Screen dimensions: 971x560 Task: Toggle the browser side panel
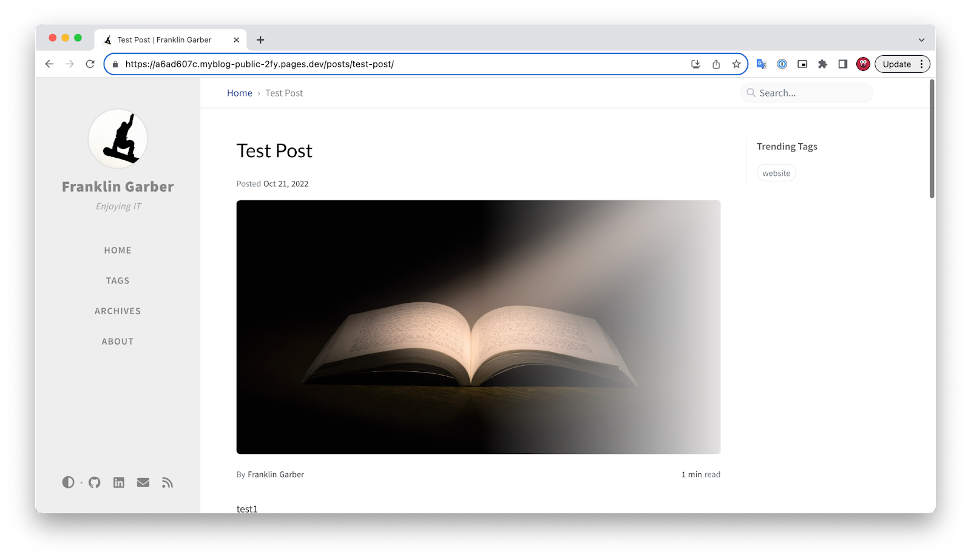pos(842,64)
